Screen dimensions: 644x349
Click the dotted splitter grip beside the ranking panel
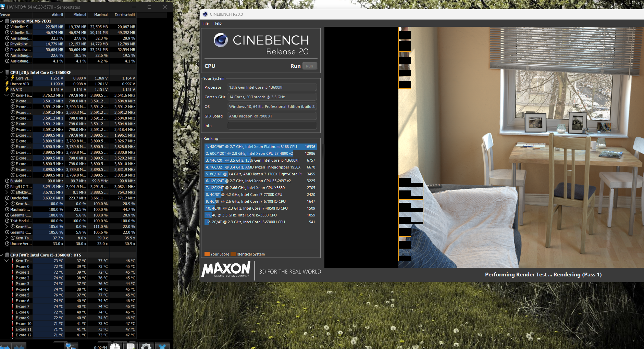tap(323, 154)
